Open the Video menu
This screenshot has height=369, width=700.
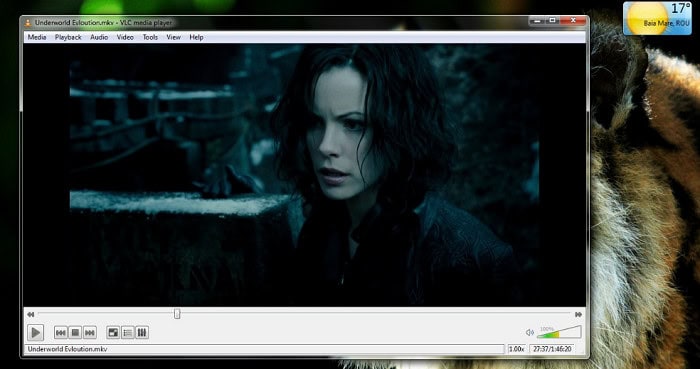click(x=125, y=37)
